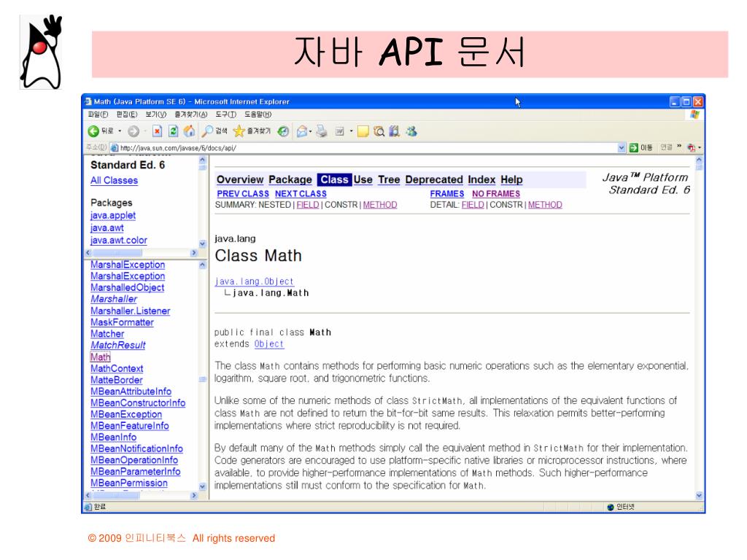Open the 도움말(H) menu
The height and width of the screenshot is (560, 747).
click(x=258, y=114)
